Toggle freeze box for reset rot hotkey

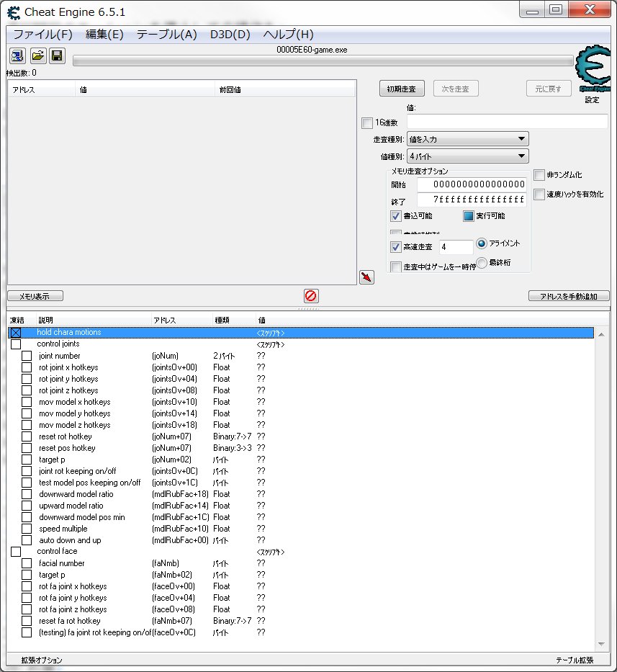pyautogui.click(x=27, y=436)
